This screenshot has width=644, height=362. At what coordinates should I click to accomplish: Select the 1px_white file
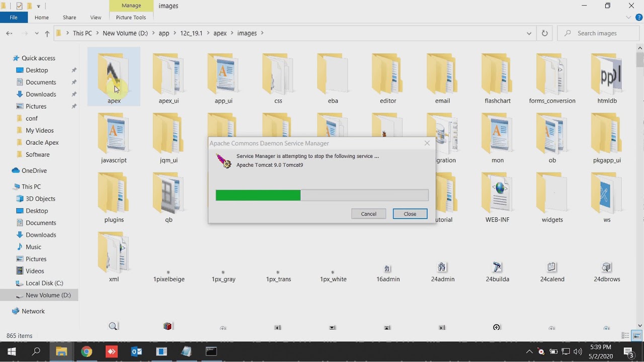[x=333, y=276]
